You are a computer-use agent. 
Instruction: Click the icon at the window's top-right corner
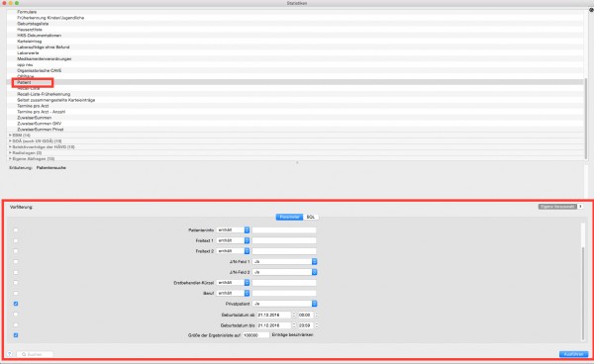591,10
